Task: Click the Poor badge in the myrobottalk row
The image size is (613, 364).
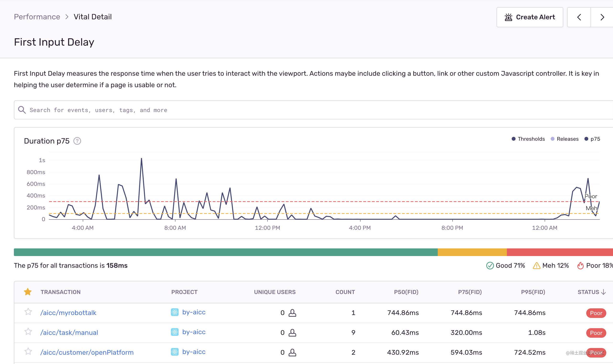Action: (596, 313)
